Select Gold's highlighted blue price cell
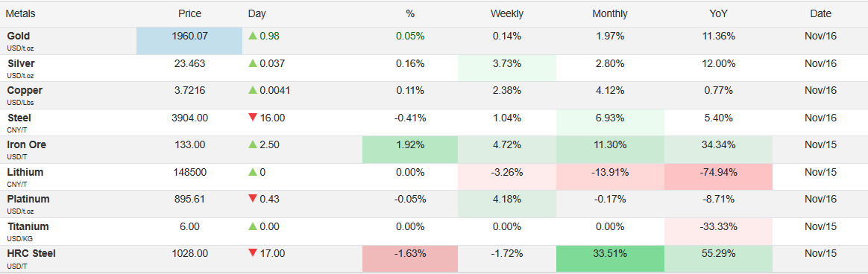Image resolution: width=868 pixels, height=274 pixels. pyautogui.click(x=189, y=41)
